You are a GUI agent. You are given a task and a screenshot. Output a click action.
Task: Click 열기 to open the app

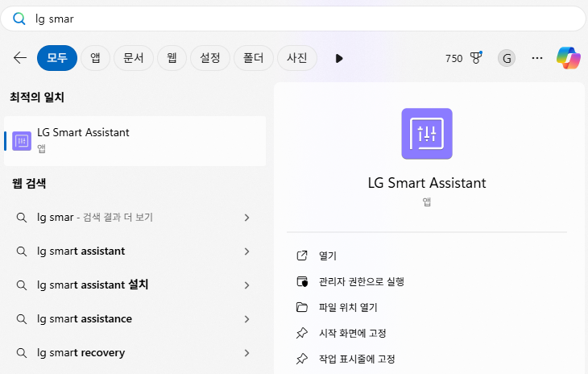328,256
